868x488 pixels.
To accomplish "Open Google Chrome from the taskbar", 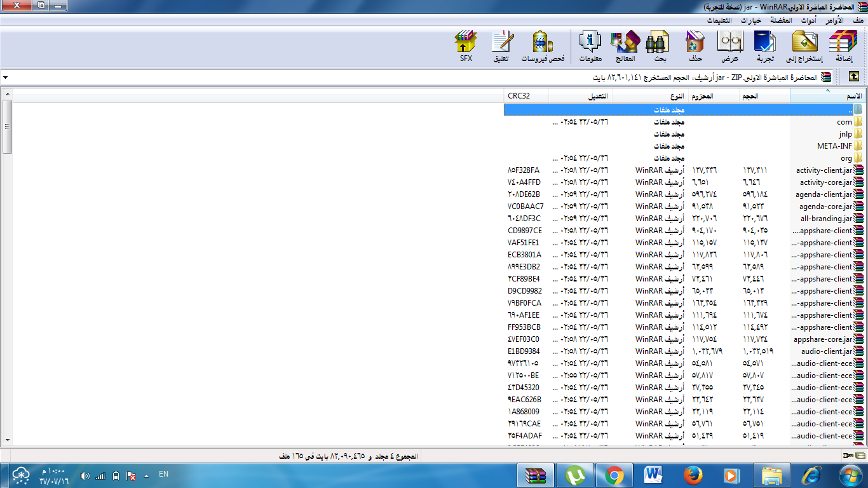I will click(x=614, y=475).
